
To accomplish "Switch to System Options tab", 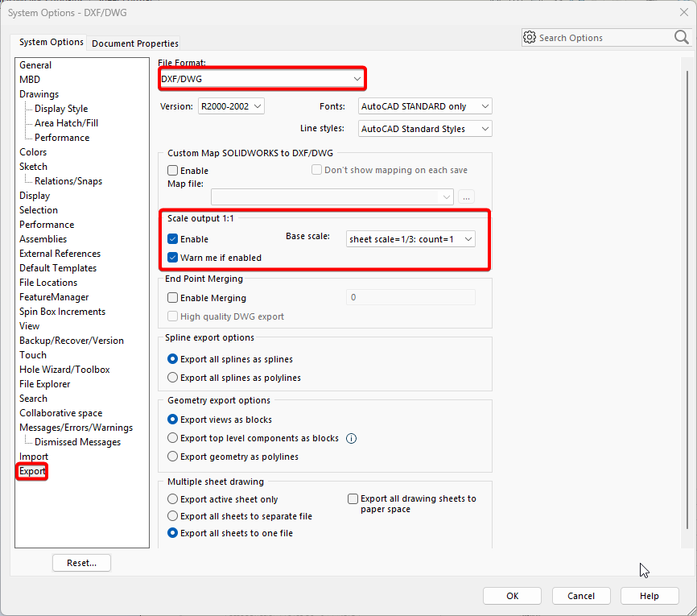I will 52,42.
